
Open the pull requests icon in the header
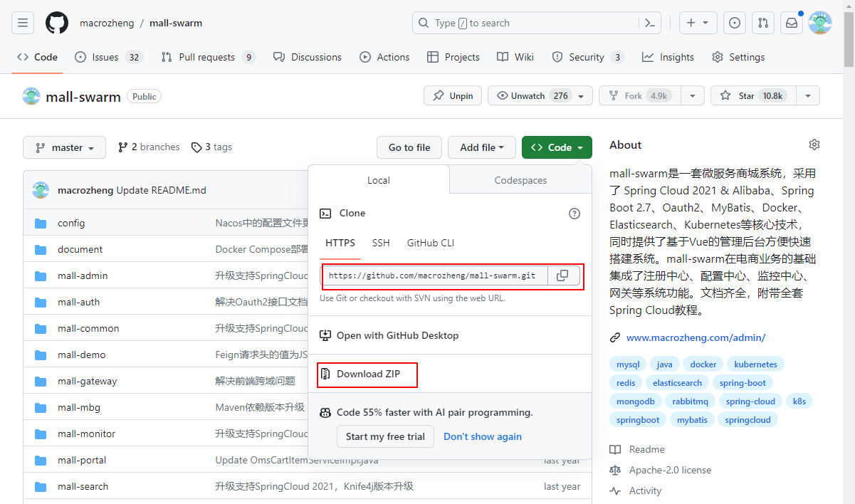763,23
